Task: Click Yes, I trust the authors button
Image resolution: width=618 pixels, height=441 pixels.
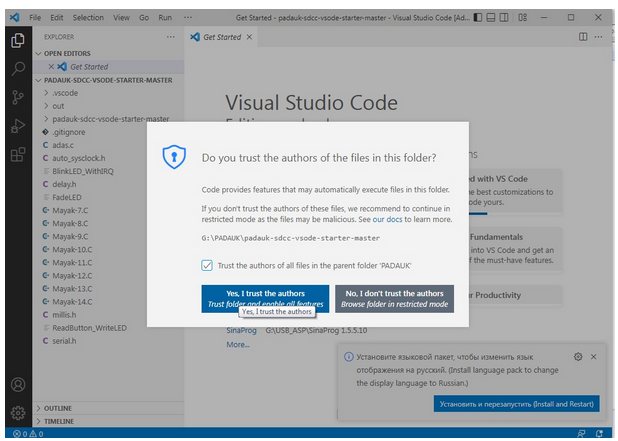Action: point(263,298)
